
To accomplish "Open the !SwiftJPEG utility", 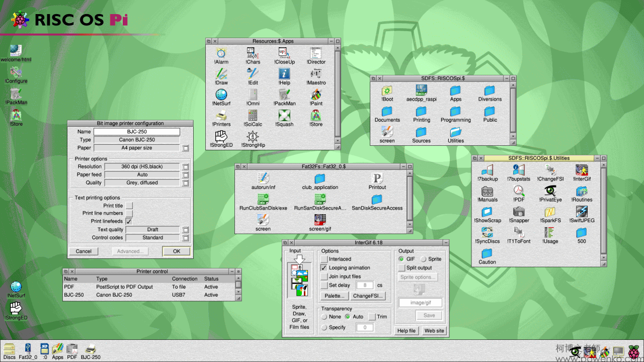I will 582,214.
